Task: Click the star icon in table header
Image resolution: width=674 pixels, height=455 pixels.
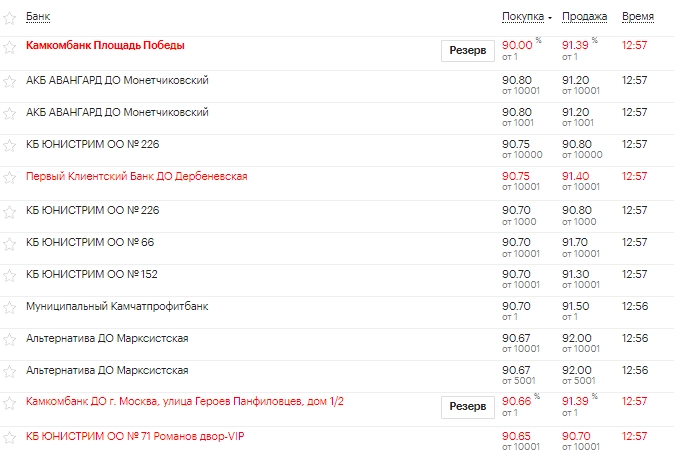Action: 10,18
